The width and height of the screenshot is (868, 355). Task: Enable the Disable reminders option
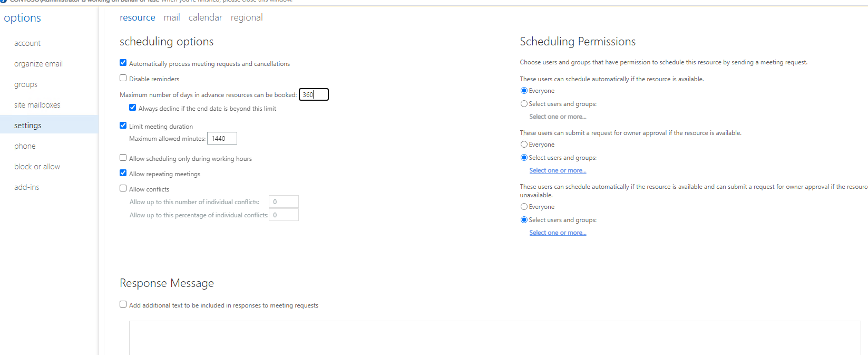[x=123, y=78]
